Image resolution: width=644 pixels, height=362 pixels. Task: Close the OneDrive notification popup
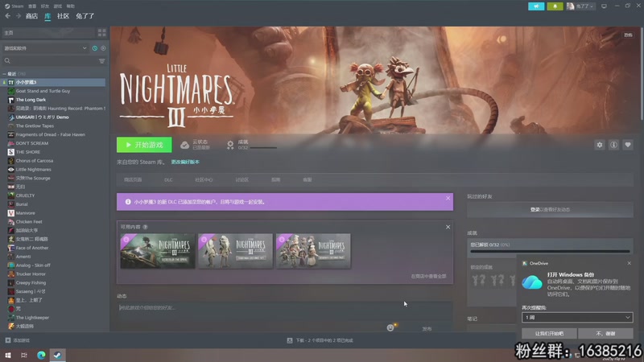(x=630, y=263)
